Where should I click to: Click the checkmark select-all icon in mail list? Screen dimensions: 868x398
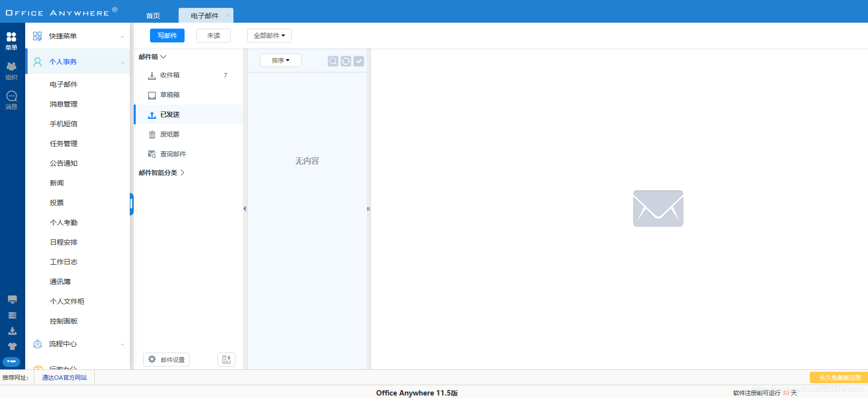tap(359, 61)
